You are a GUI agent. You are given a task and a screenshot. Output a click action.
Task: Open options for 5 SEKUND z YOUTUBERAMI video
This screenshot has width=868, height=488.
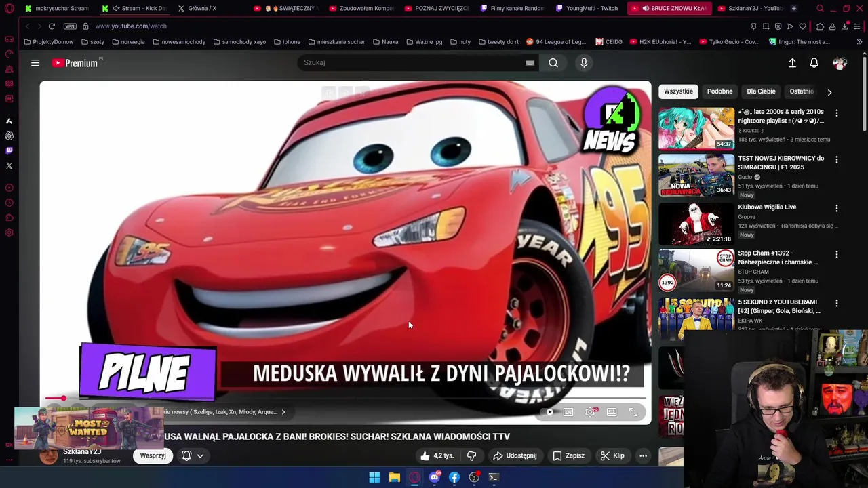[836, 304]
